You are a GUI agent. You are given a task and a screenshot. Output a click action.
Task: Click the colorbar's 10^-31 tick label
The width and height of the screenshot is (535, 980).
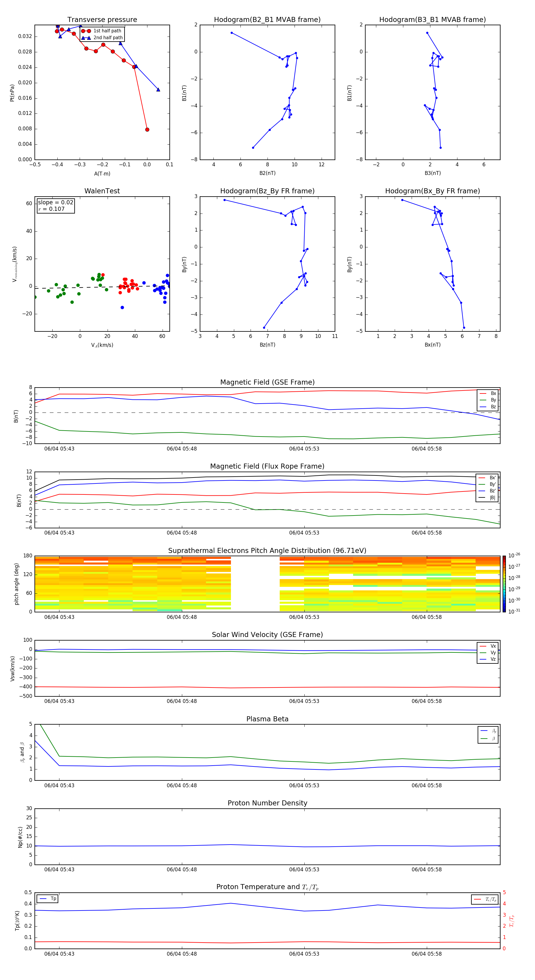pyautogui.click(x=514, y=611)
